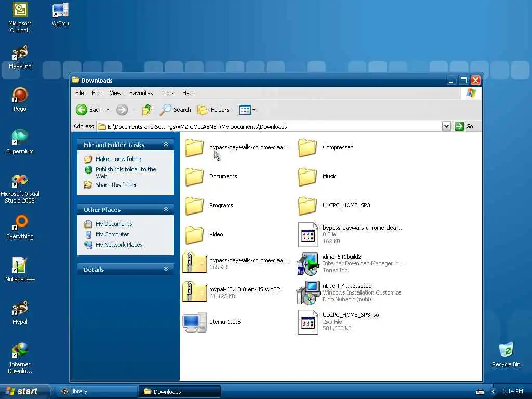Open the View menu
Screen dimensions: 532x399
pyautogui.click(x=115, y=93)
